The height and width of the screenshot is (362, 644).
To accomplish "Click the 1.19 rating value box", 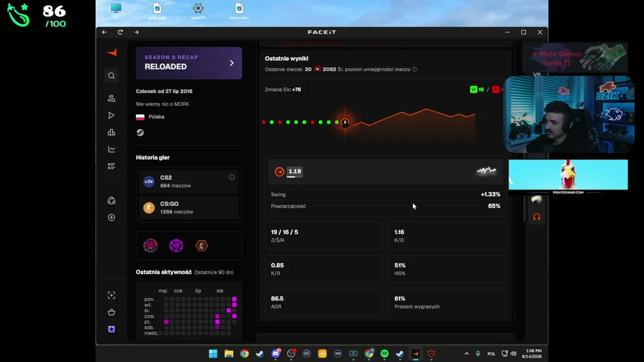I will click(x=294, y=171).
